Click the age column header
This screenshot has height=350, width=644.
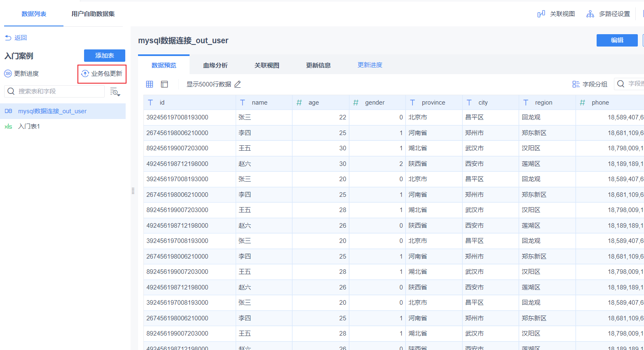coord(321,103)
